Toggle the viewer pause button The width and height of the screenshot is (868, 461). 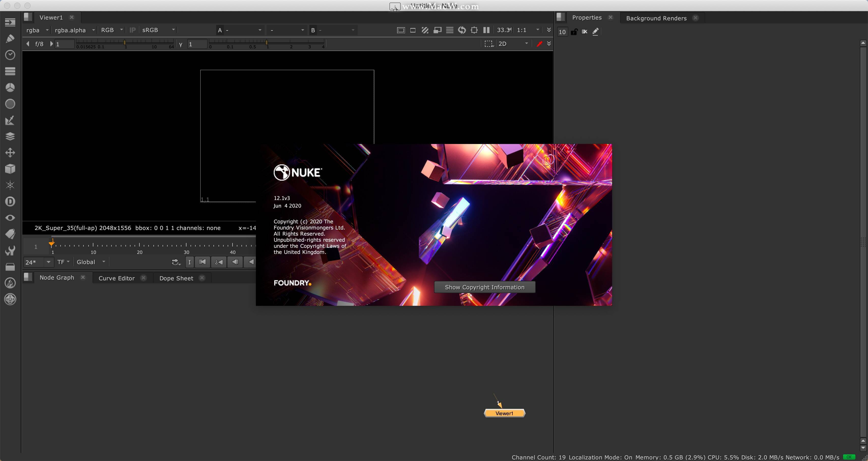click(x=486, y=30)
